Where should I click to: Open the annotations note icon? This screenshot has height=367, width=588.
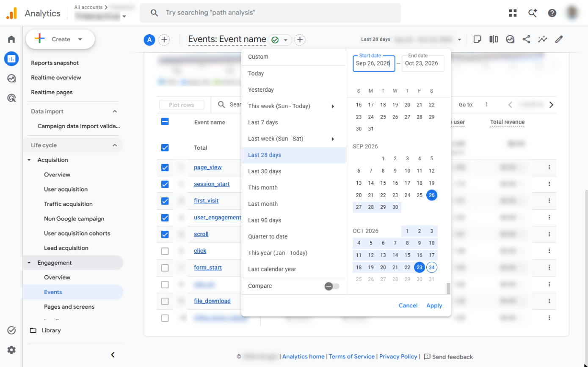click(x=477, y=39)
